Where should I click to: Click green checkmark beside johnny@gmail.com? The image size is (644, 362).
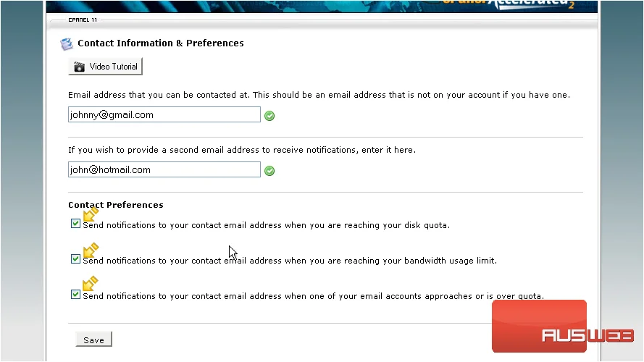point(269,116)
